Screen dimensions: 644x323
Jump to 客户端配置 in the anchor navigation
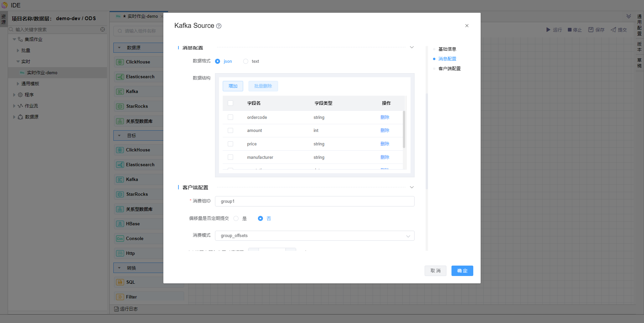[449, 68]
